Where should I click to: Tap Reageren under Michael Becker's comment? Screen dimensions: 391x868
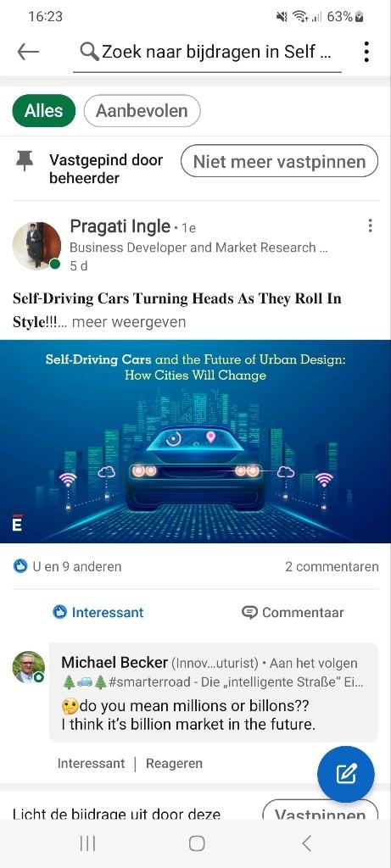pyautogui.click(x=174, y=764)
